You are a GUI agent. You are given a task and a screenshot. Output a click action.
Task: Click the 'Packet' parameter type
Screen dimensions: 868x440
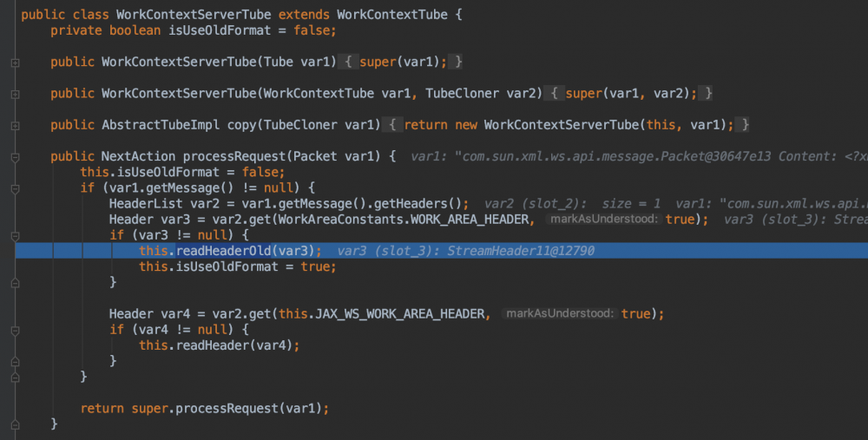314,156
